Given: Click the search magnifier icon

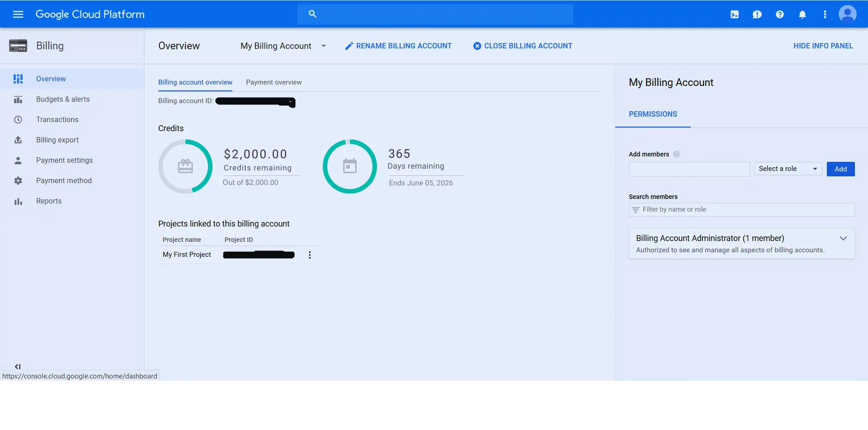Looking at the screenshot, I should click(312, 14).
